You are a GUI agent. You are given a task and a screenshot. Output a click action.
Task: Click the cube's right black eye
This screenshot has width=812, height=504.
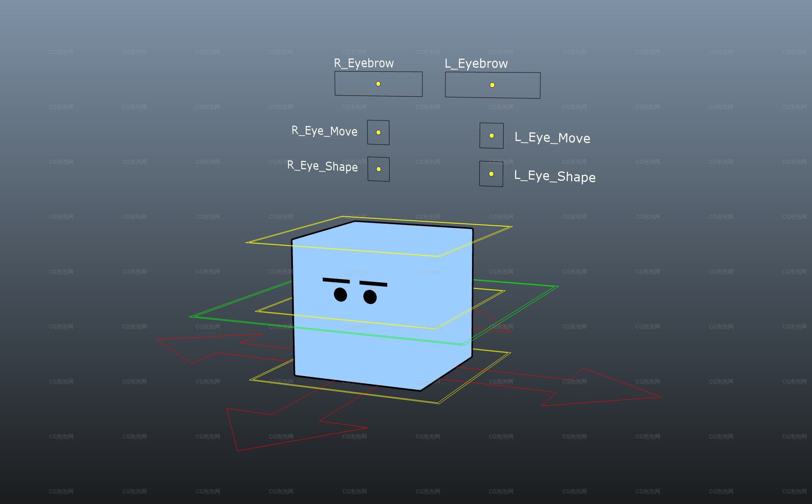point(370,297)
